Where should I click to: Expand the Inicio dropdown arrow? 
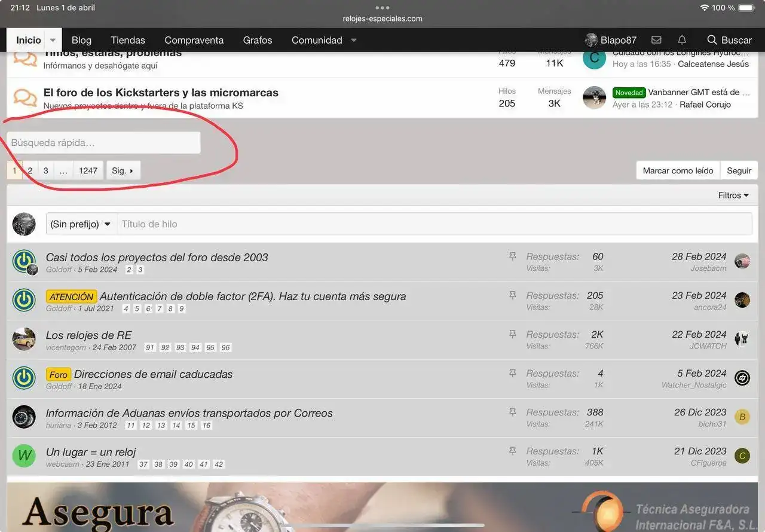click(53, 40)
